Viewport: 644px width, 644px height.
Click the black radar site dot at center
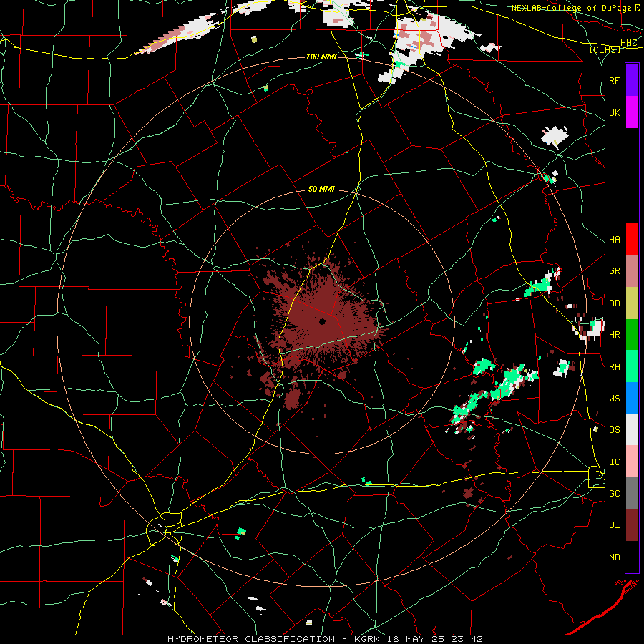[322, 321]
